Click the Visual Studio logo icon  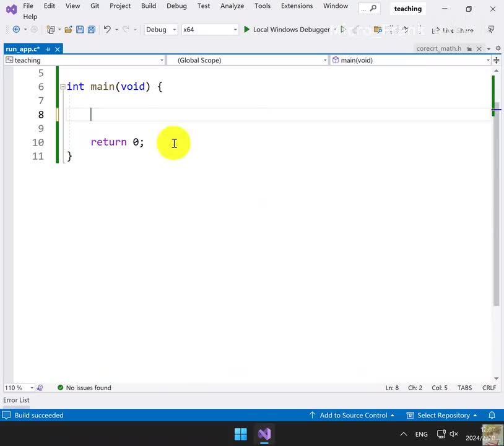pyautogui.click(x=11, y=9)
